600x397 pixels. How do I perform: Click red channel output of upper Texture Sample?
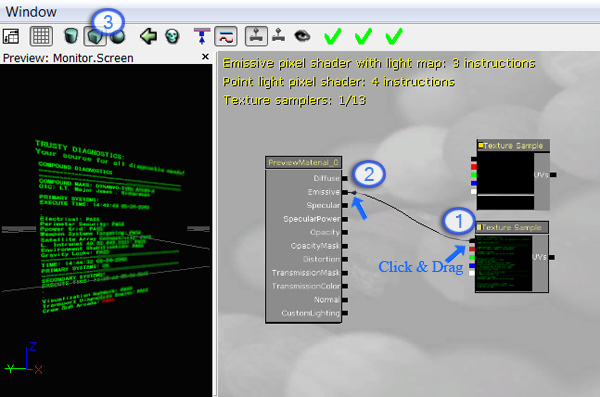coord(474,167)
